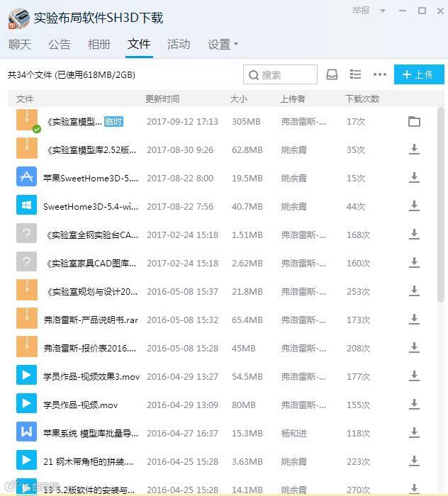Screen dimensions: 448x496
Task: Click the 文件 column header
Action: (x=25, y=99)
